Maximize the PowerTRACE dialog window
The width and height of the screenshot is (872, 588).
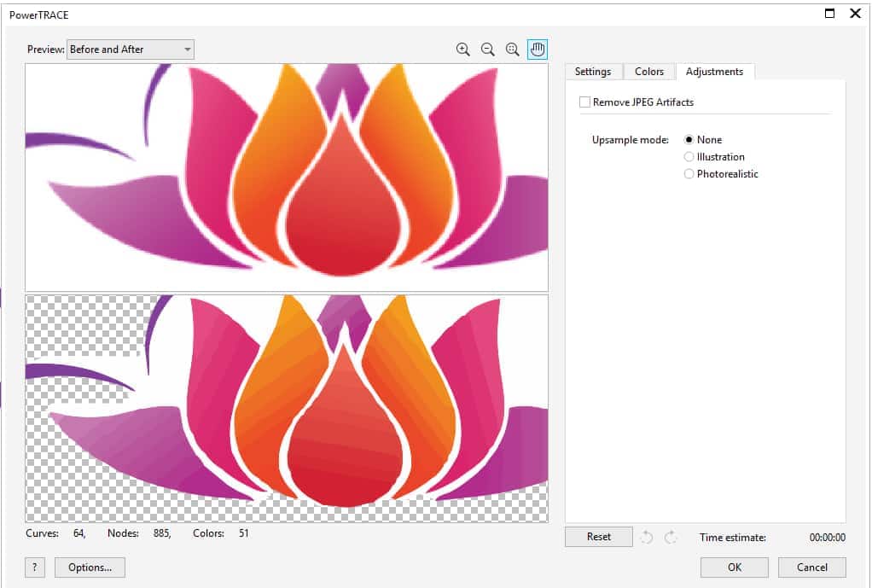[x=828, y=14]
